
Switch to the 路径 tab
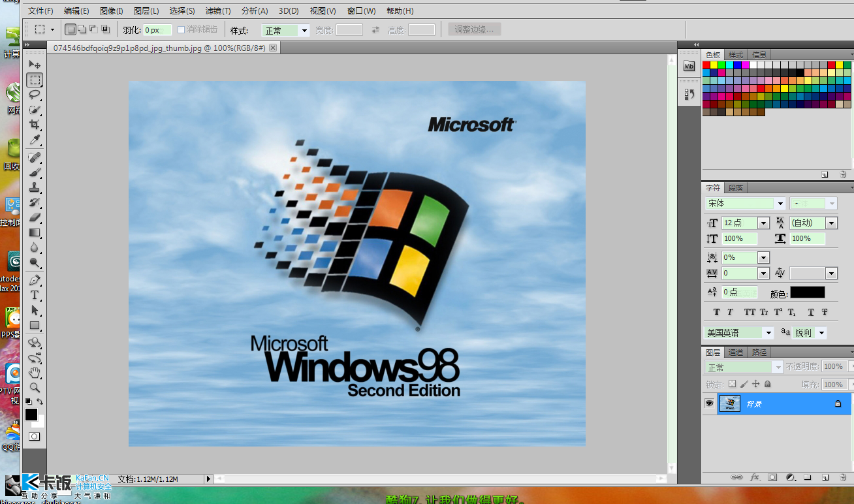[759, 353]
